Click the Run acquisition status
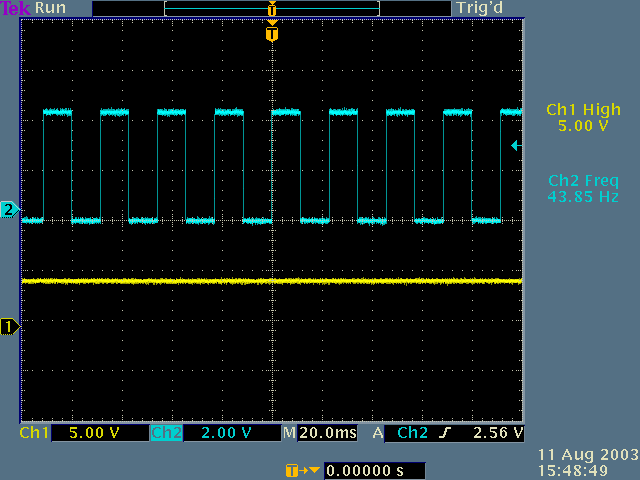 pos(50,8)
